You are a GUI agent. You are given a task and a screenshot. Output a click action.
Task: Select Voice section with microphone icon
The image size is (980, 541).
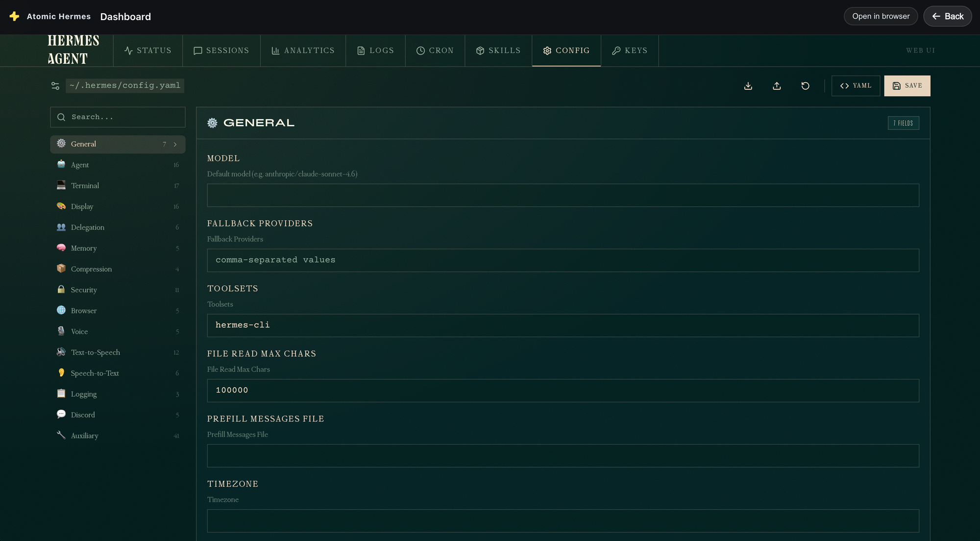coord(79,331)
